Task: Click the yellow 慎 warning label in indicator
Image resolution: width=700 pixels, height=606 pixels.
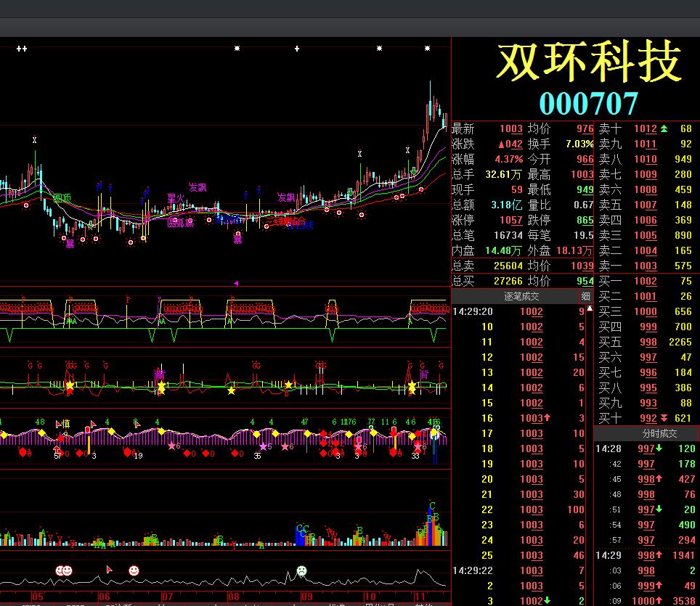Action: click(66, 424)
